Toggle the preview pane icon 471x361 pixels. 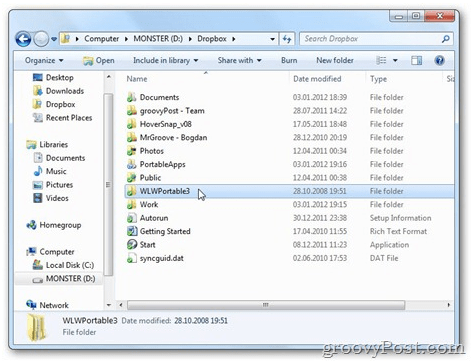[x=416, y=60]
